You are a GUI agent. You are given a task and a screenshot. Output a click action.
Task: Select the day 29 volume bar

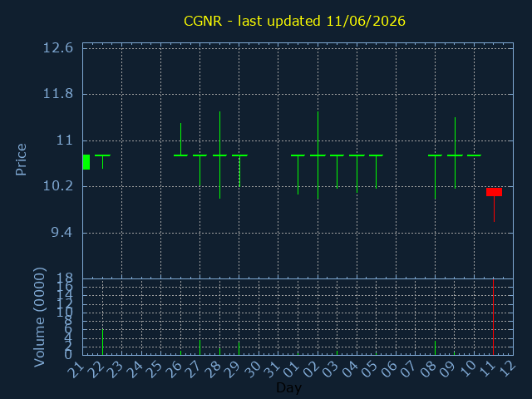point(239,348)
